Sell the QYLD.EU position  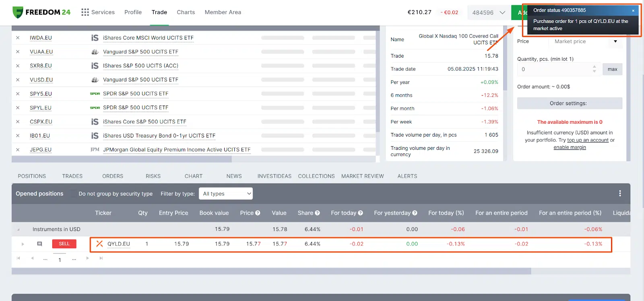(64, 244)
